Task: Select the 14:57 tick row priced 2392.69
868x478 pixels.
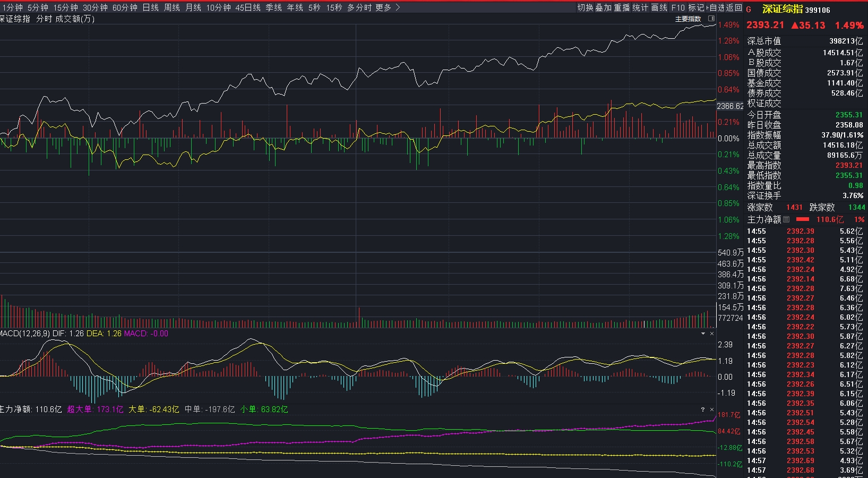Action: 805,460
